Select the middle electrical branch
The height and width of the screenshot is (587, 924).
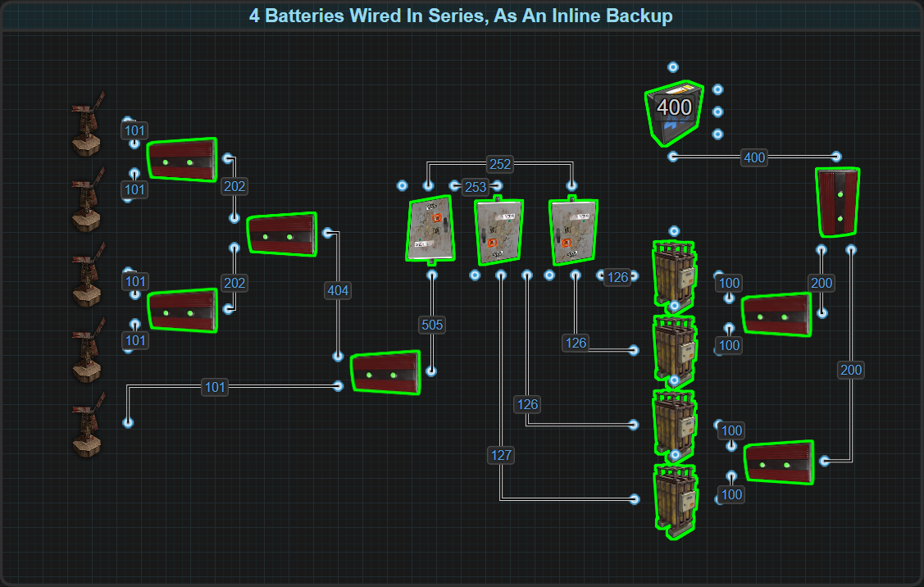click(499, 231)
